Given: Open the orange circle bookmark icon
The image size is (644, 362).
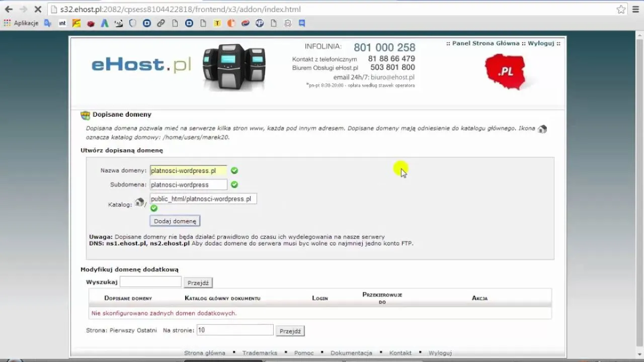Looking at the screenshot, I should [231, 23].
